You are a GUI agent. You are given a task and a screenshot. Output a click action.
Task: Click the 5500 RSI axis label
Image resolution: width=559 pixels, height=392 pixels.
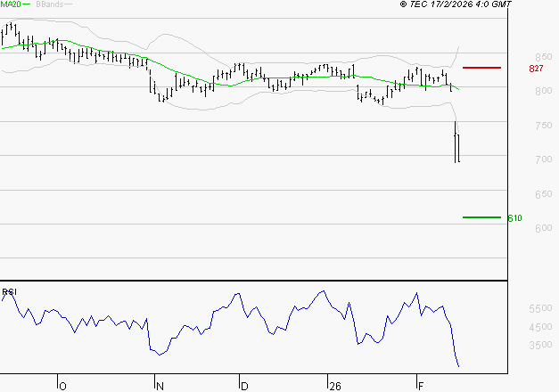tap(541, 308)
